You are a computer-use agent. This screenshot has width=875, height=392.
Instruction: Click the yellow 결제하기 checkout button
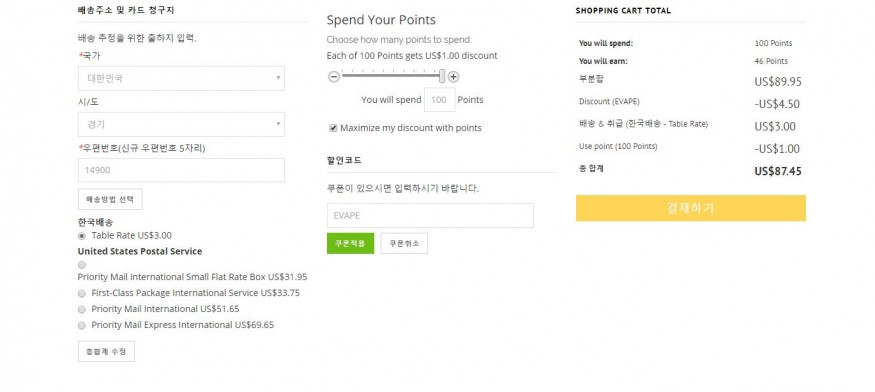[x=691, y=208]
